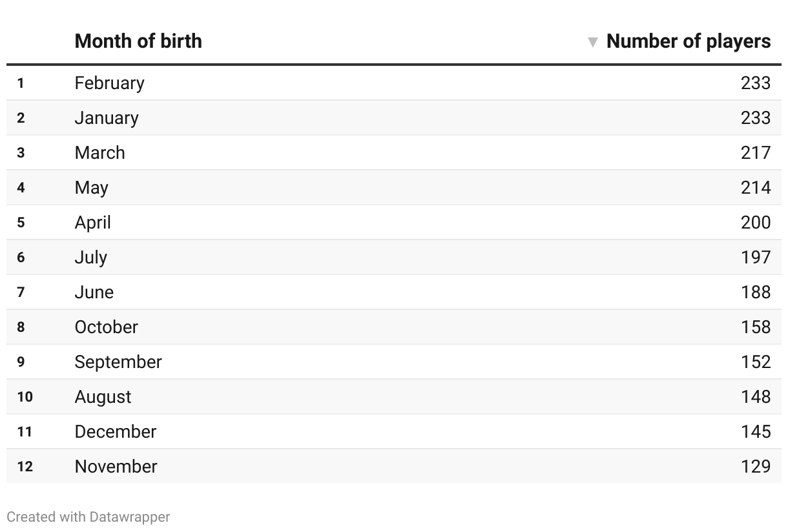
Task: Click the value 217 for March
Action: pos(756,153)
